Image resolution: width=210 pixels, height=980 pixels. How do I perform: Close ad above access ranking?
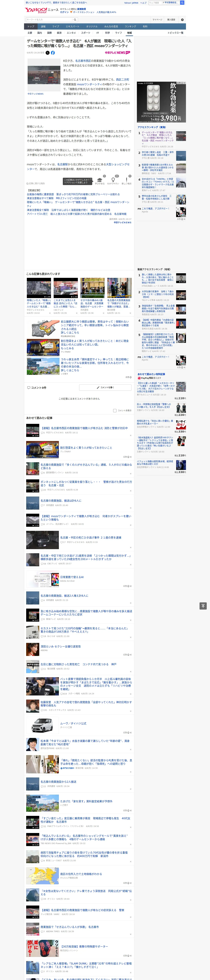[184, 83]
